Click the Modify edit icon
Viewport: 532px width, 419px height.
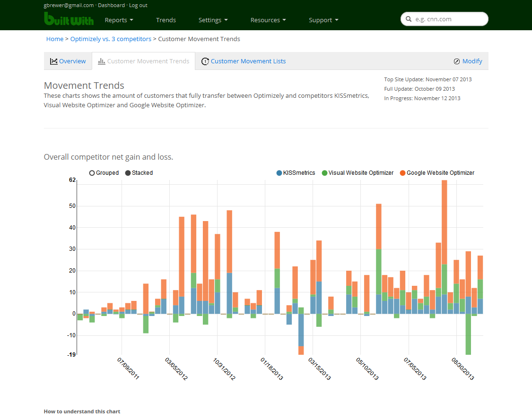coord(457,61)
